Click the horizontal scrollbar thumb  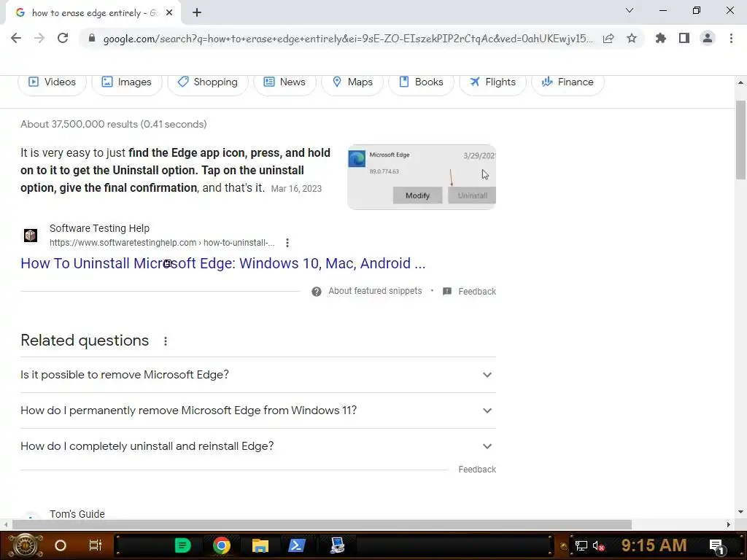[322, 525]
